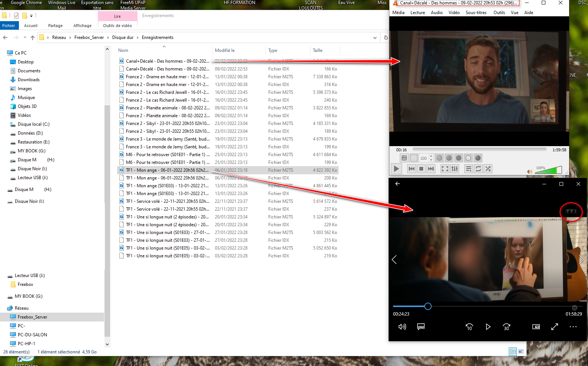588x366 pixels.
Task: Adjust the VLC volume slider
Action: (x=549, y=170)
